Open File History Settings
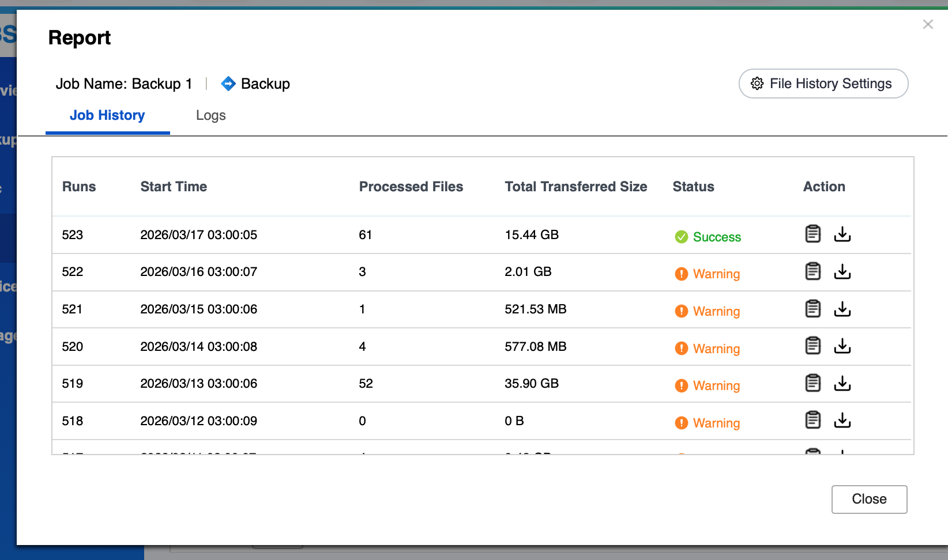The width and height of the screenshot is (948, 560). 823,84
